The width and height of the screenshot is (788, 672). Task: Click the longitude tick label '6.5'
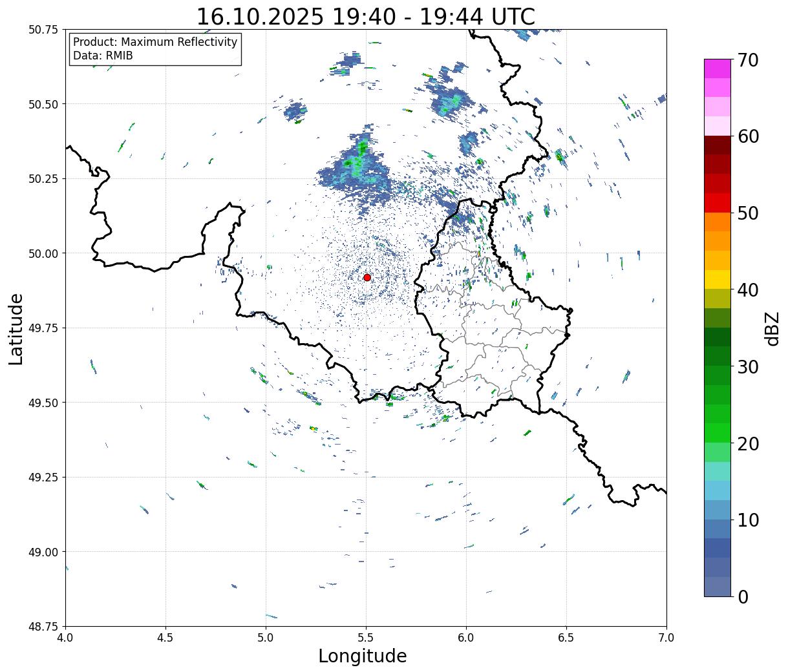coord(566,637)
